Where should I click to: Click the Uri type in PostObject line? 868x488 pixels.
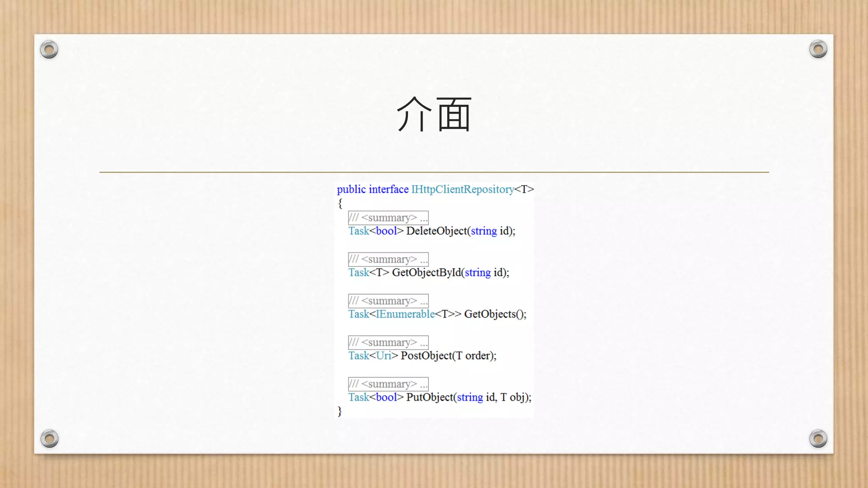point(384,355)
